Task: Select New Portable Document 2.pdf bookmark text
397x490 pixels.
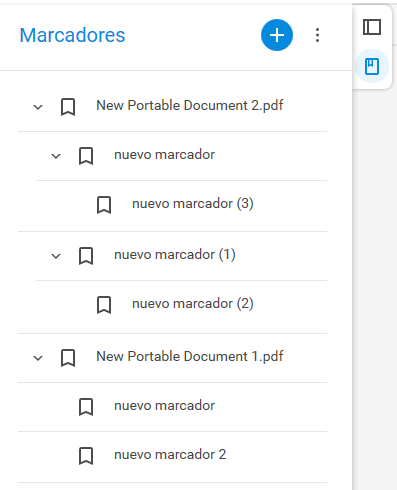Action: (x=190, y=105)
